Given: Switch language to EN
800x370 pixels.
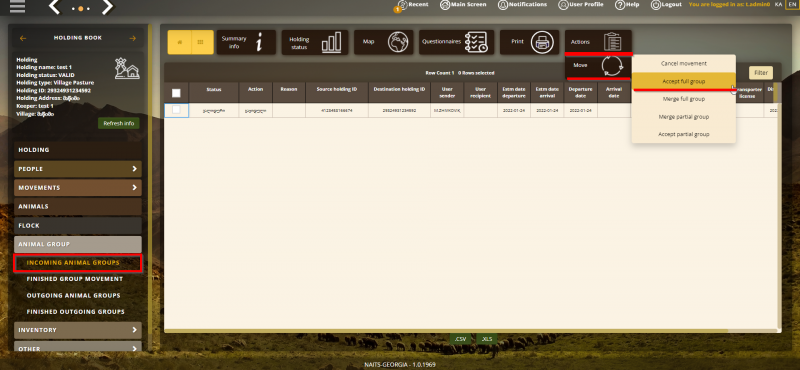Looking at the screenshot, I should (791, 4).
